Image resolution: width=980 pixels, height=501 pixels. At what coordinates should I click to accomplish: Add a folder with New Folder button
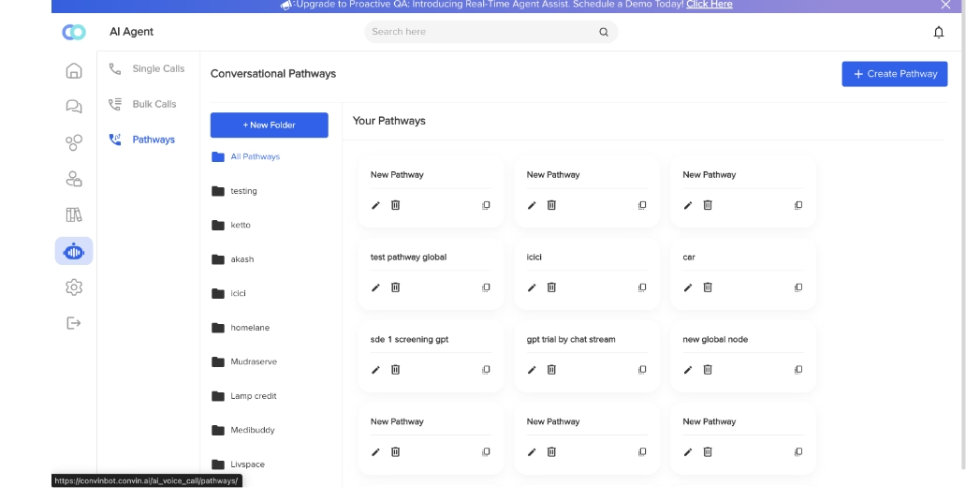tap(270, 125)
